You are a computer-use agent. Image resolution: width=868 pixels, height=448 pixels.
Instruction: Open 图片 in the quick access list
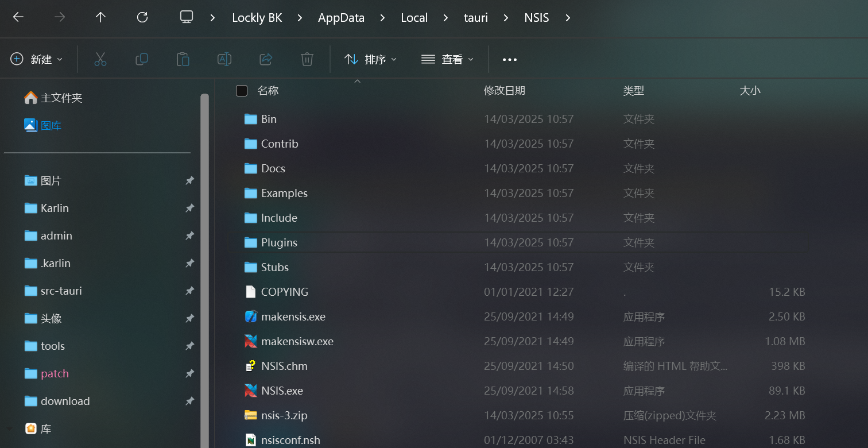[51, 180]
